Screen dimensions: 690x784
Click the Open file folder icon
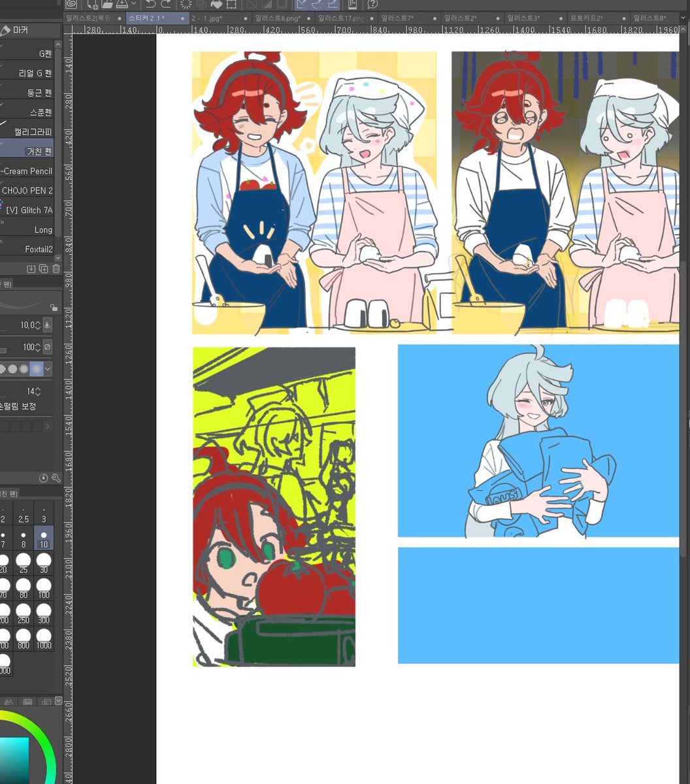click(107, 5)
